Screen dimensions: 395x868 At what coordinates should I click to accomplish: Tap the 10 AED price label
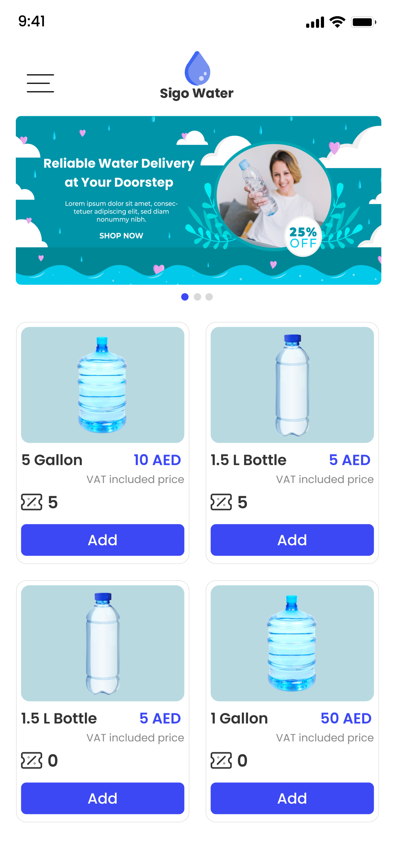click(157, 460)
